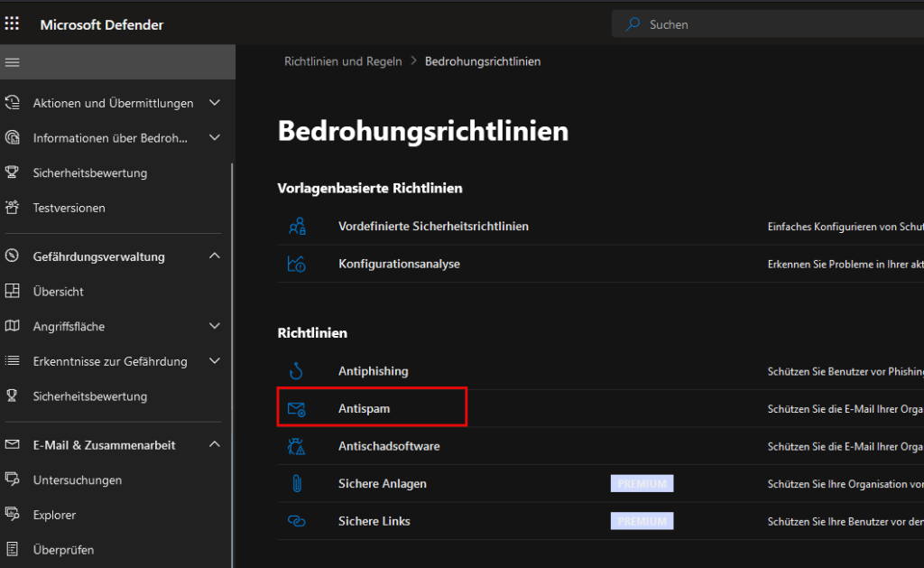Click 'Einfaches Konfigurieren von Schut' description

[x=845, y=227]
